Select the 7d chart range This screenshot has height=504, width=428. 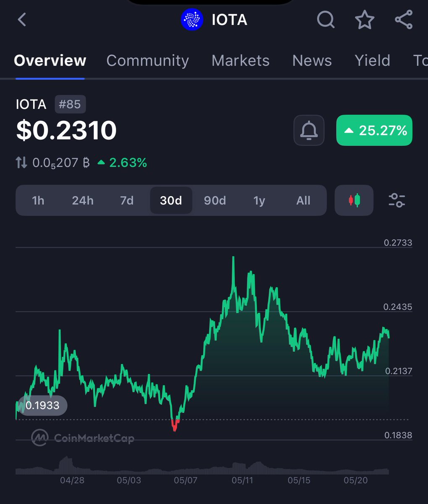tap(127, 200)
